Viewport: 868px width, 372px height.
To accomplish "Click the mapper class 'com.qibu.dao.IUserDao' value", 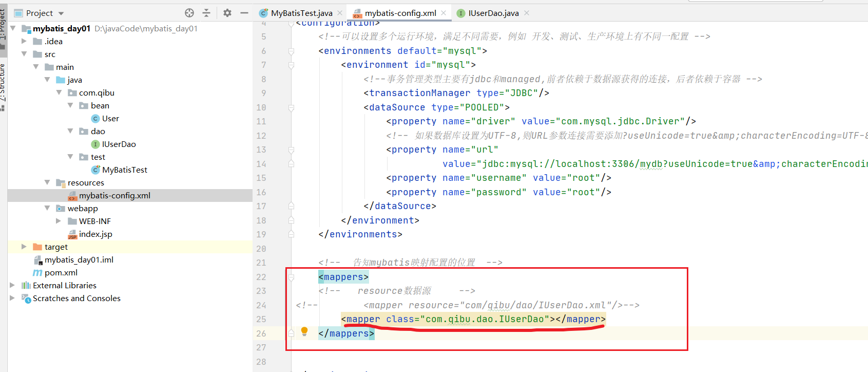I will pyautogui.click(x=484, y=319).
